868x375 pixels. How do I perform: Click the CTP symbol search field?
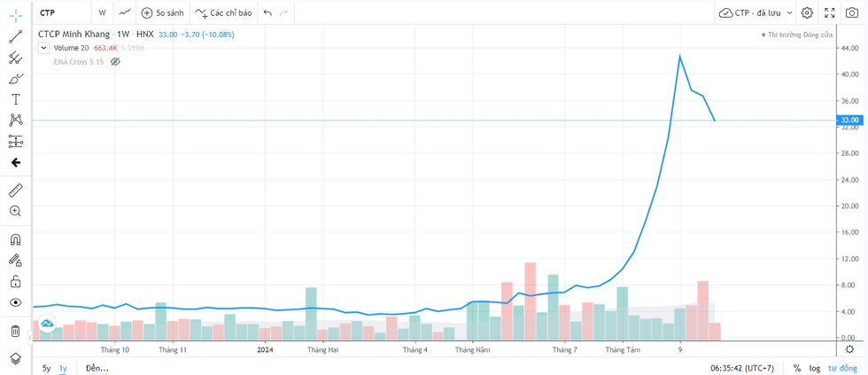tap(62, 12)
